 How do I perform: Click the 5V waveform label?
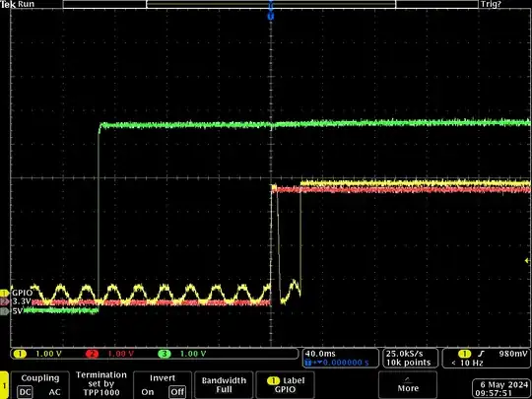point(18,311)
